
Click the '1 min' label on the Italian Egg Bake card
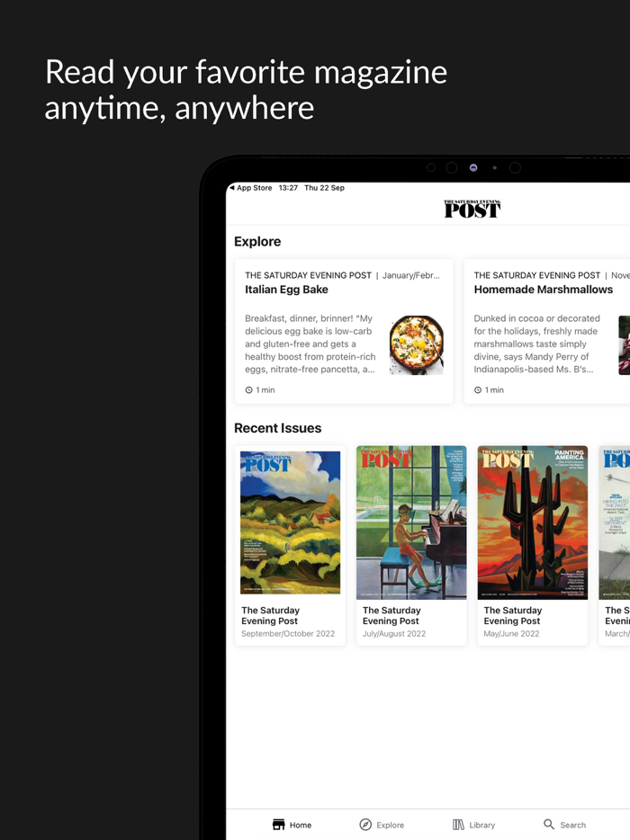265,390
